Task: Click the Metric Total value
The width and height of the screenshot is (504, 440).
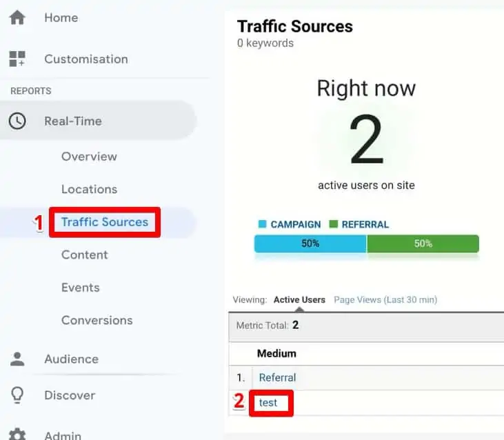Action: click(295, 325)
